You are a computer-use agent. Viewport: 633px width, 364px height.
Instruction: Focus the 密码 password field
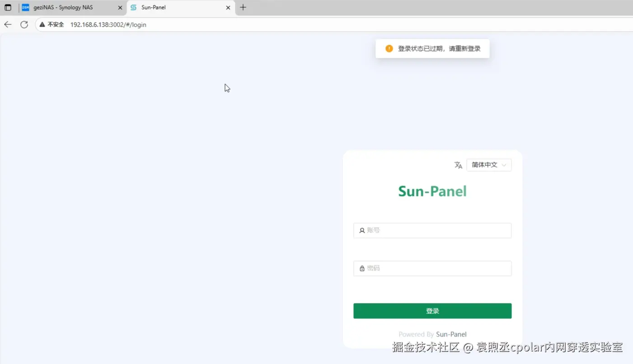432,268
